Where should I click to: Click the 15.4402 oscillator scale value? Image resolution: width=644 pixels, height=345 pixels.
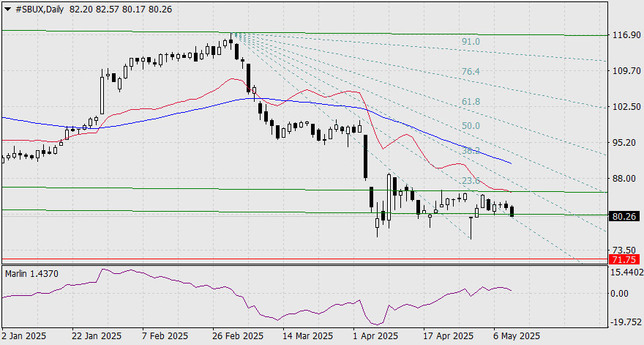626,272
